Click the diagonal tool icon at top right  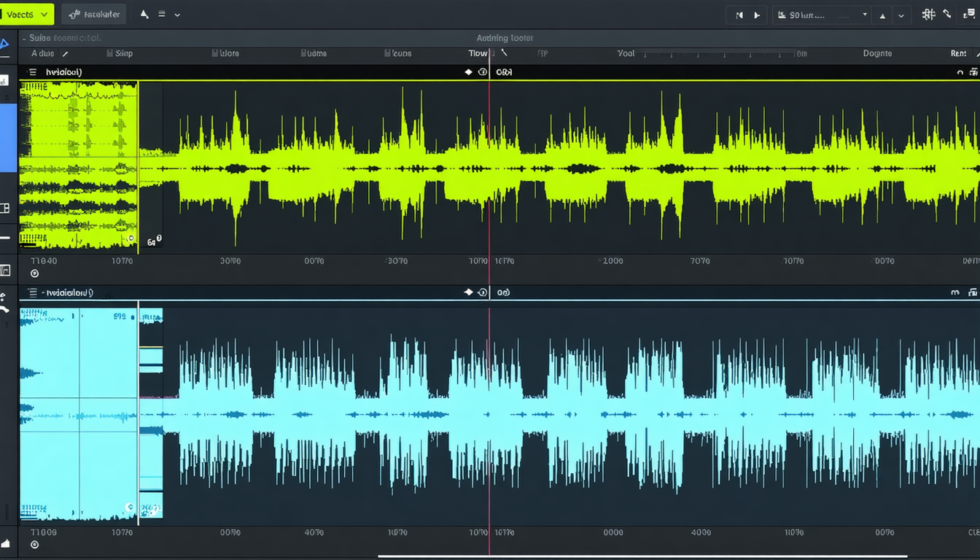click(947, 14)
